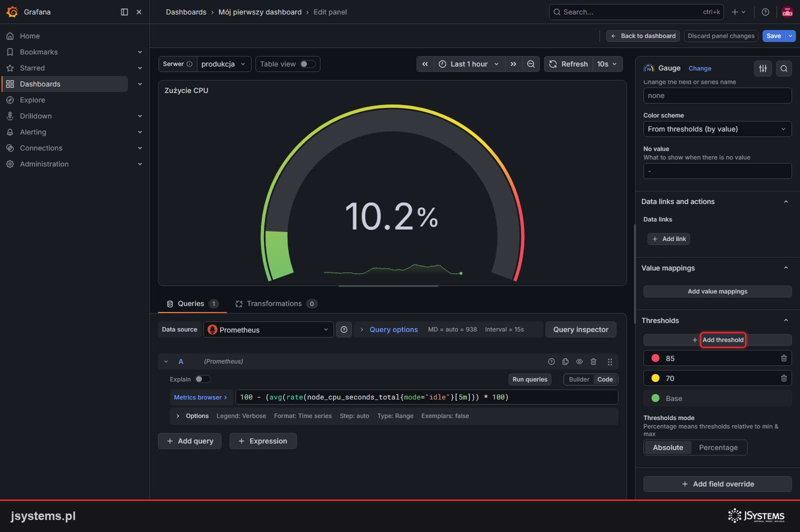The width and height of the screenshot is (800, 532).
Task: Switch to the Queries tab
Action: 192,303
